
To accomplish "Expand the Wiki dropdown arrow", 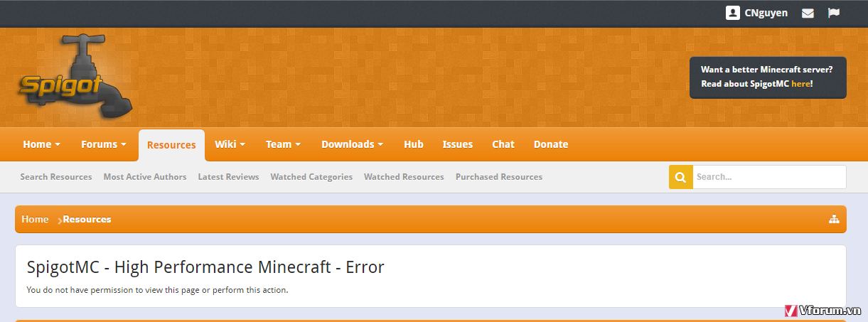I will pos(242,144).
